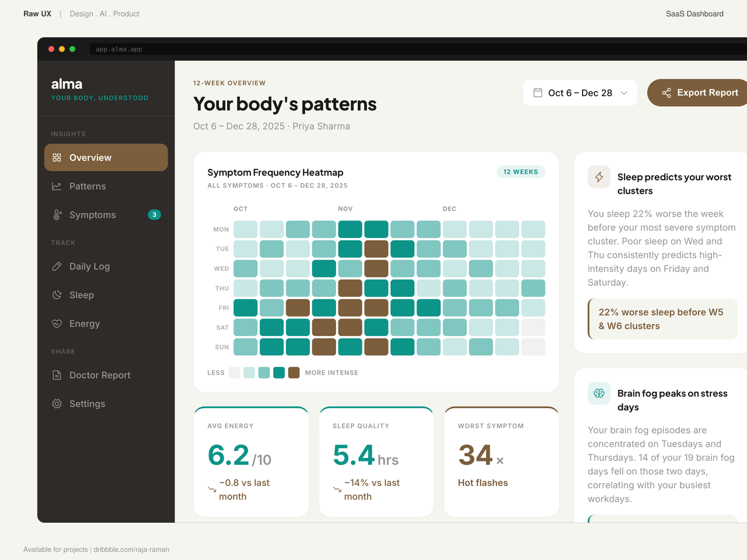Click the Raw UX header text
Viewport: 747px width, 560px height.
pos(37,14)
